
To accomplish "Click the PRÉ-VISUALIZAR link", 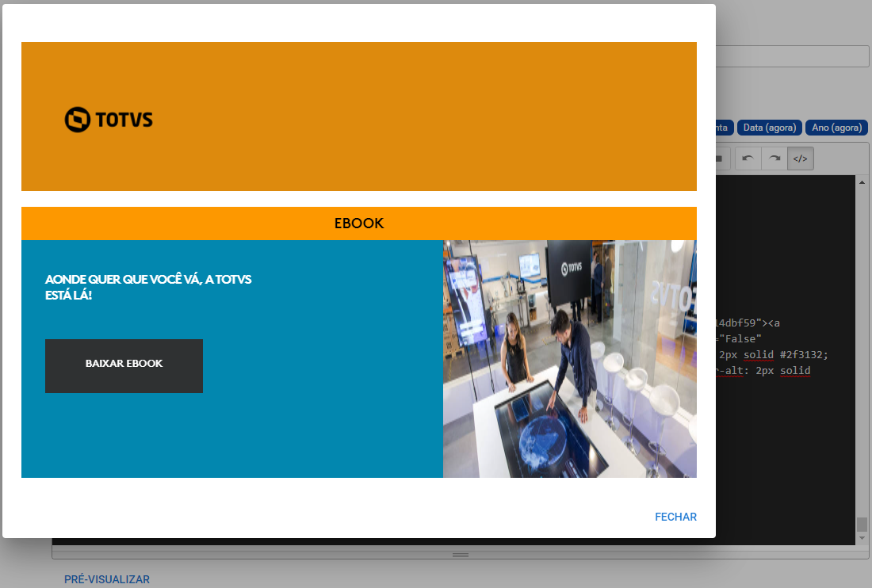I will click(x=107, y=579).
